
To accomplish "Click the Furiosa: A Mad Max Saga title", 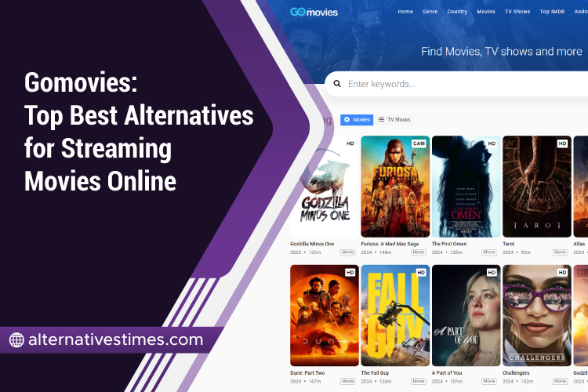I will click(x=390, y=244).
